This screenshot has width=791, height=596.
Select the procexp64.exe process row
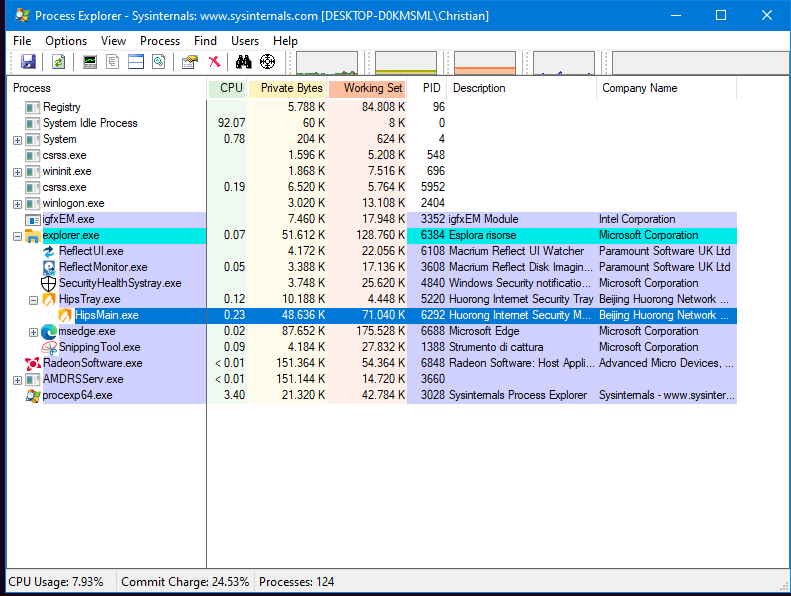point(78,395)
